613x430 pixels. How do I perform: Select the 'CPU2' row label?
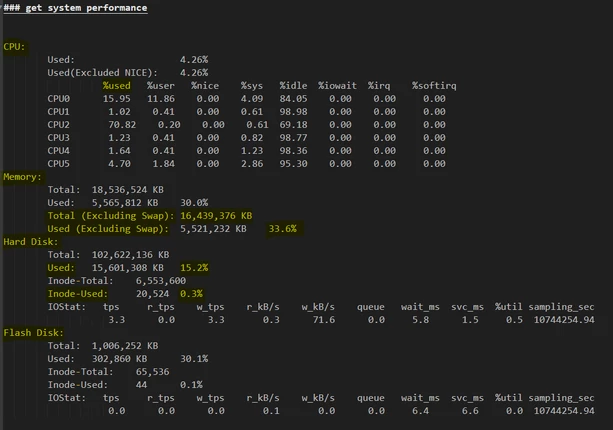point(58,125)
